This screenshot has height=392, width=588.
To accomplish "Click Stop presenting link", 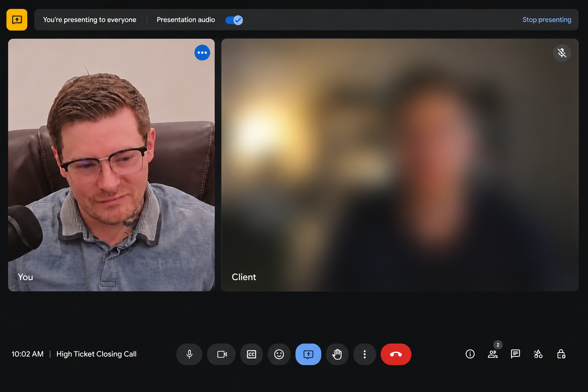I will click(x=547, y=20).
